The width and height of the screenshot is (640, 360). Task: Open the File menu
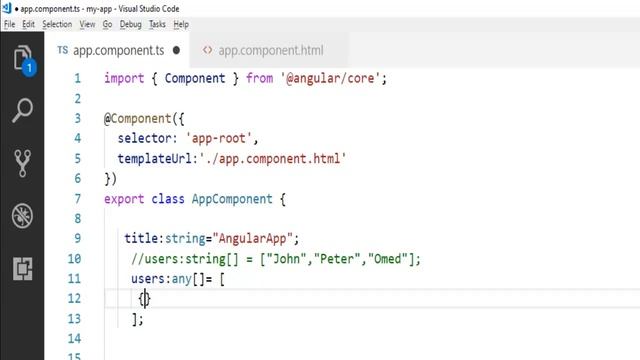click(x=9, y=24)
